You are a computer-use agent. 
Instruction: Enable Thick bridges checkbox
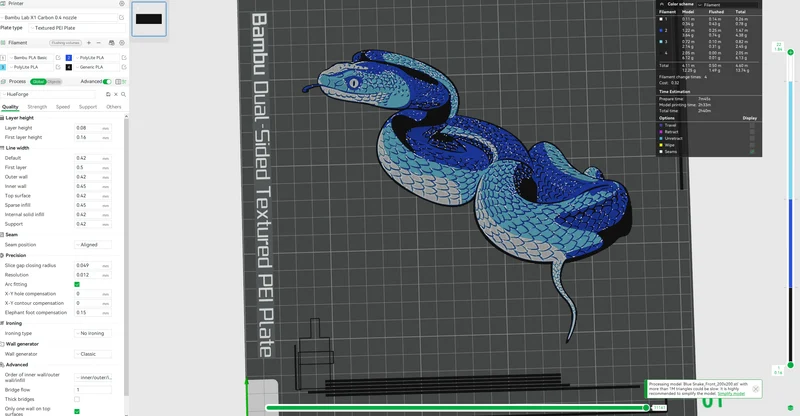[x=77, y=399]
